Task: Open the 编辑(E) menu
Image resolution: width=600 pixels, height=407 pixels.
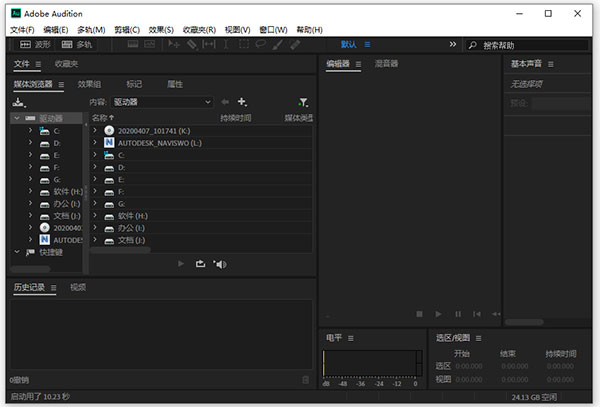Action: (x=56, y=30)
